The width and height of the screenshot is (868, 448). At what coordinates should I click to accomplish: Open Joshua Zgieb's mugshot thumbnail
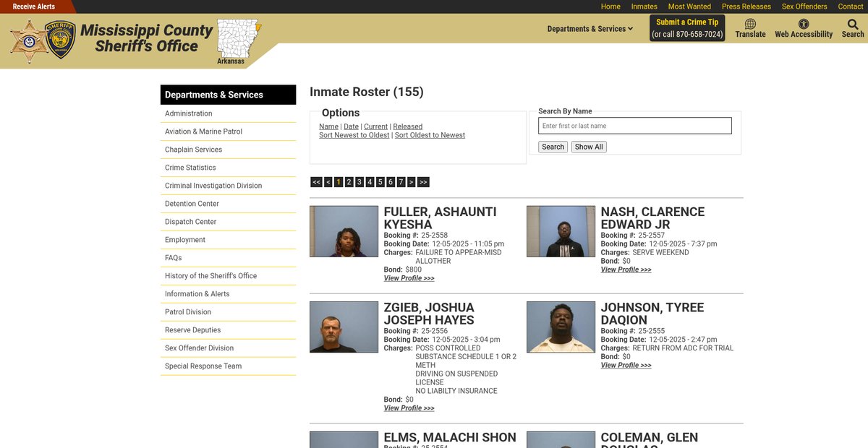[x=344, y=327]
